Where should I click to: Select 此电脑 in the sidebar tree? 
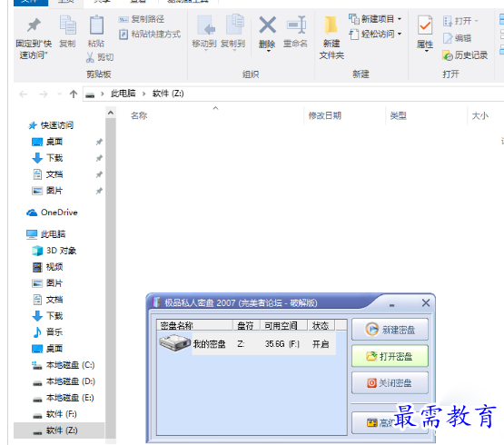46,234
